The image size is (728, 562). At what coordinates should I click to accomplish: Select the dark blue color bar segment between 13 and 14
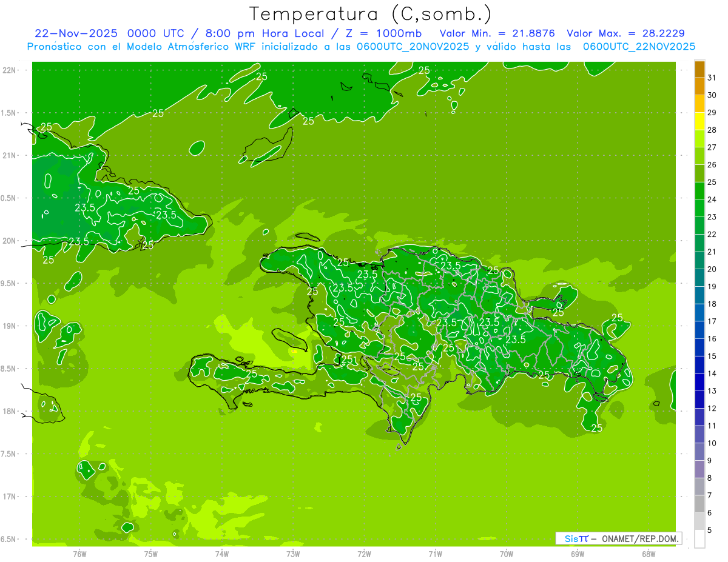tap(699, 383)
